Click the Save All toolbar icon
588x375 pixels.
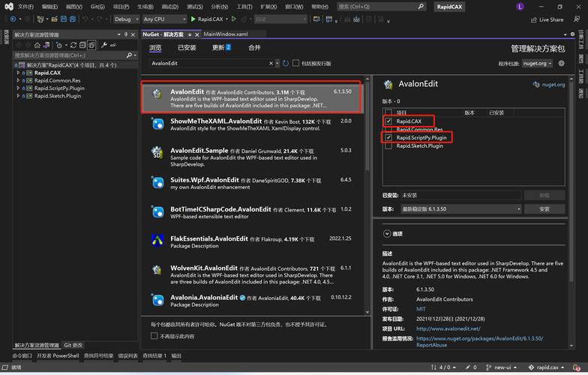pos(73,19)
